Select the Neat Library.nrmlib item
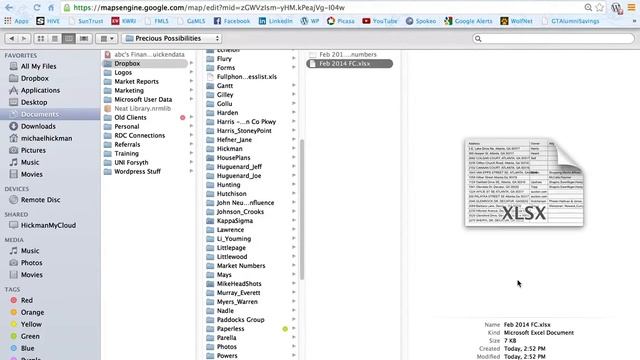The width and height of the screenshot is (640, 360). (x=142, y=109)
